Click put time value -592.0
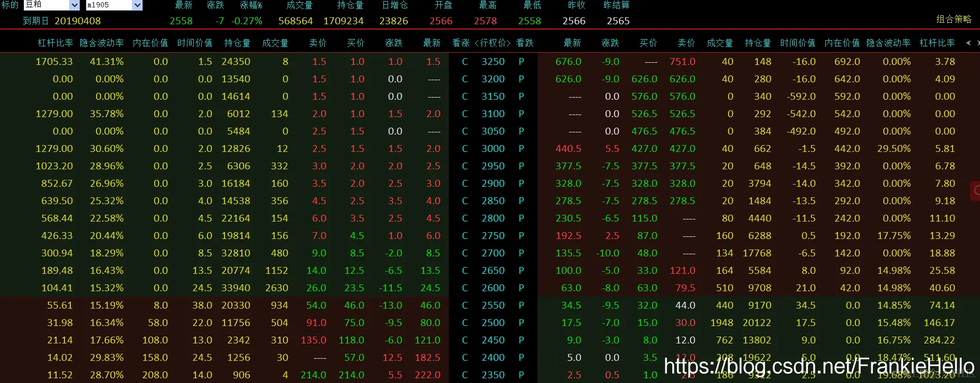Screen dimensions: 980x383 pyautogui.click(x=801, y=97)
